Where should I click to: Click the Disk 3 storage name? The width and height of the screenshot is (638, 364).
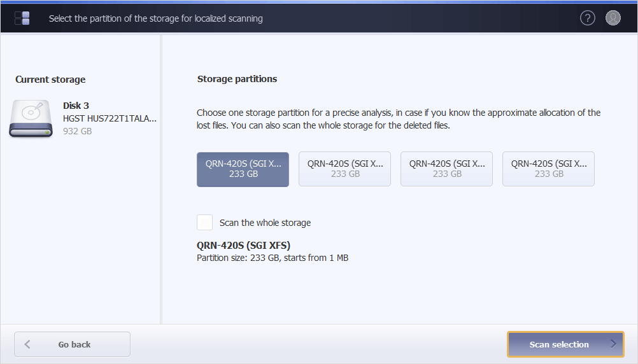tap(76, 106)
